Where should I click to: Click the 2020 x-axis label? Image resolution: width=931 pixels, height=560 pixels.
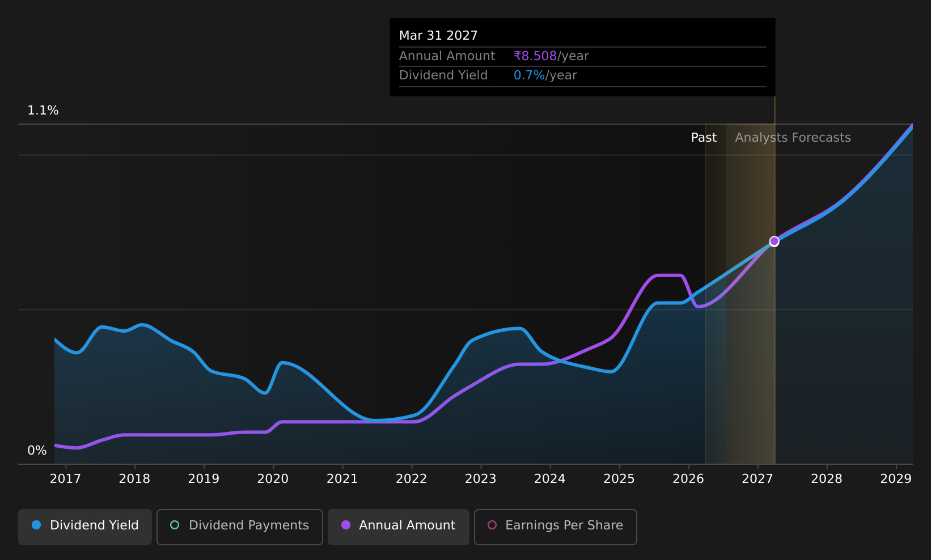pos(273,479)
